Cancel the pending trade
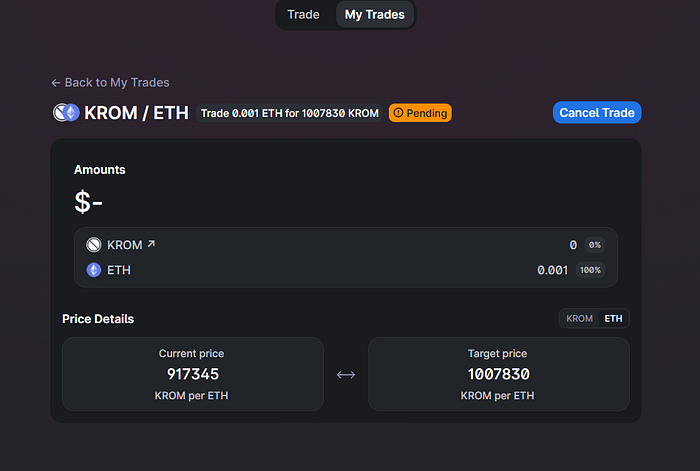The height and width of the screenshot is (471, 700). click(597, 113)
